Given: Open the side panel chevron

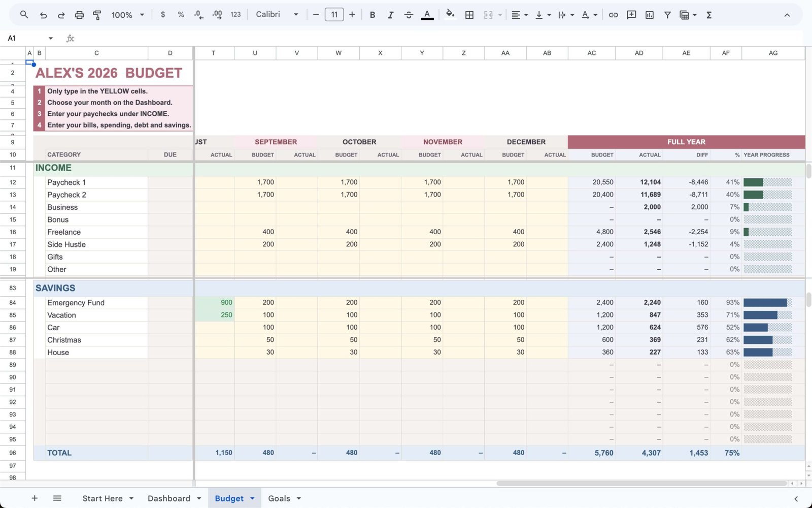Looking at the screenshot, I should pos(796,499).
